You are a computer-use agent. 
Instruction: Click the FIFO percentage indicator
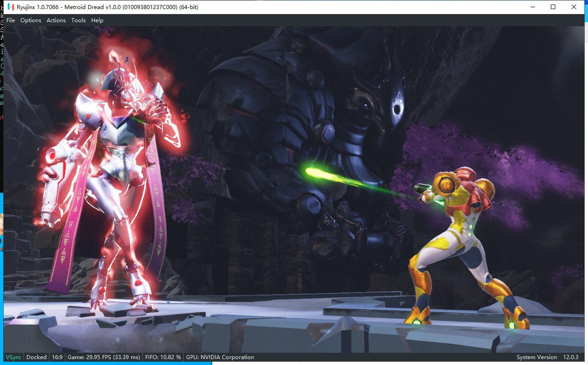tap(162, 357)
